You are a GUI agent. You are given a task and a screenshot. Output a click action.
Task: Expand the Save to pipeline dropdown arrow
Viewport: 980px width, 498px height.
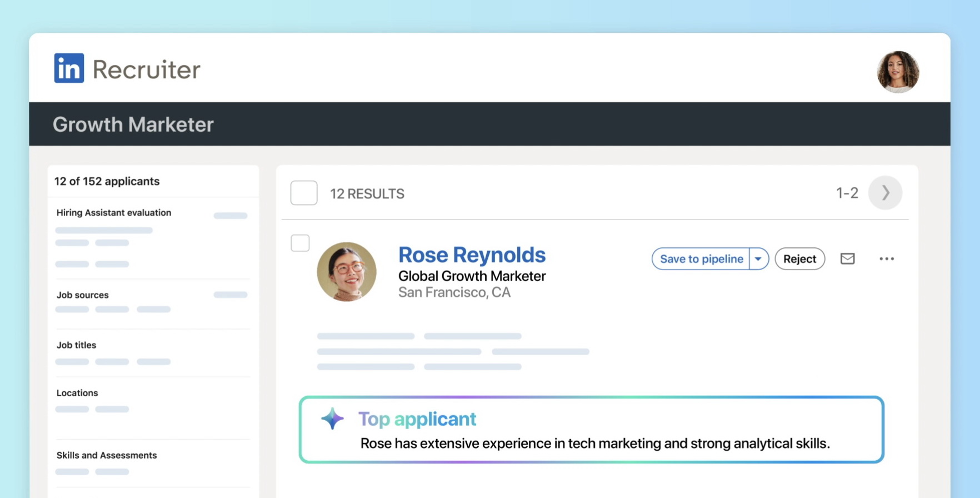758,259
